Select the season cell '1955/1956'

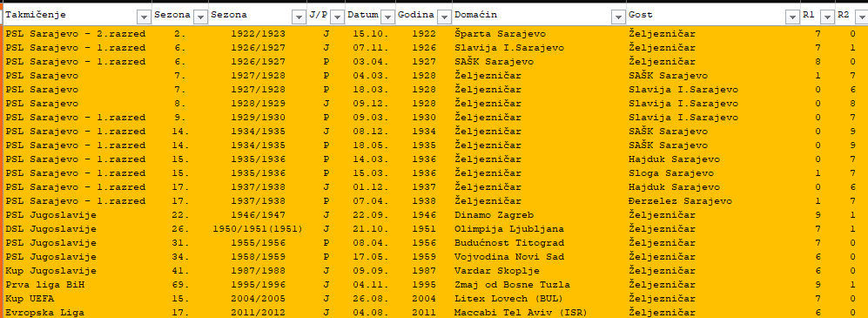pyautogui.click(x=258, y=243)
